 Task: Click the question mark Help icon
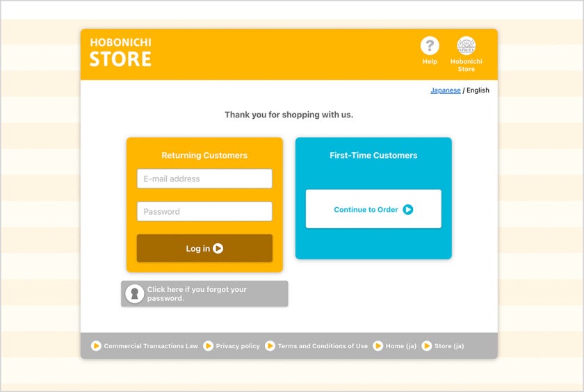pos(430,46)
